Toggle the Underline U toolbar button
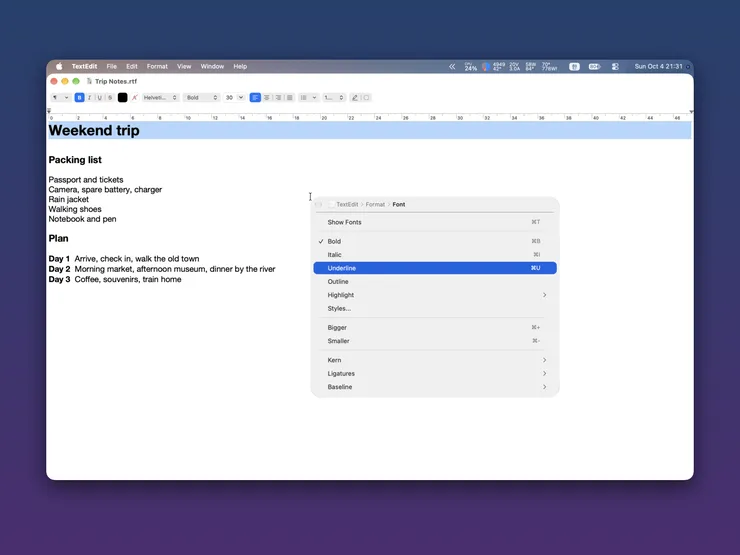 coord(100,98)
